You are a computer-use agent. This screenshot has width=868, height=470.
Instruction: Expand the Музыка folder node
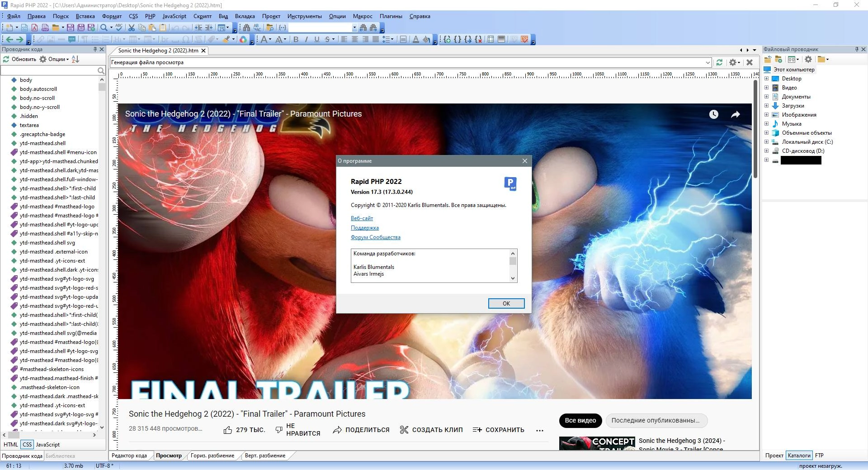coord(766,124)
